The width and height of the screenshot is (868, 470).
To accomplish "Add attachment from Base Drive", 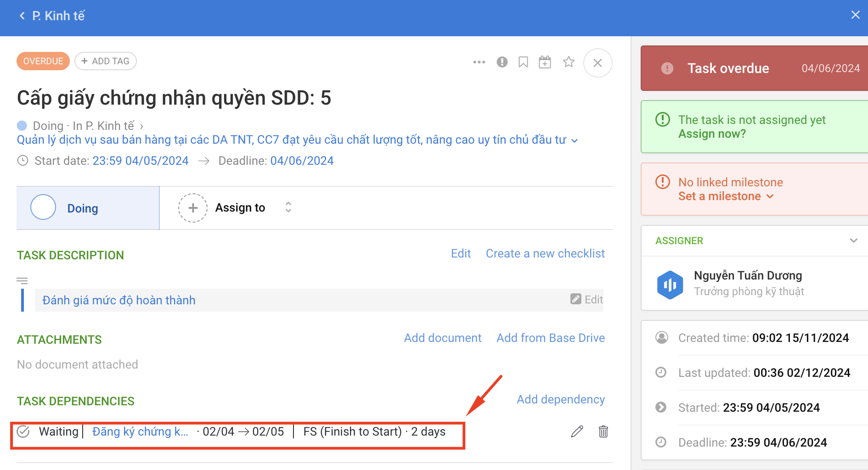I will (551, 338).
